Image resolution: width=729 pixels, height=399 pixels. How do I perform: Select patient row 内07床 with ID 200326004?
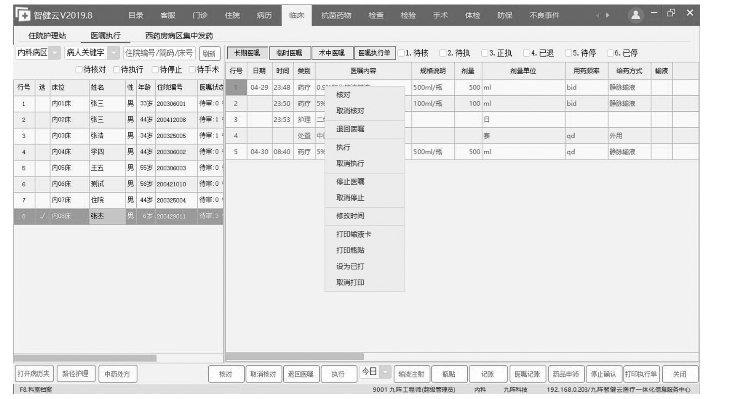118,200
